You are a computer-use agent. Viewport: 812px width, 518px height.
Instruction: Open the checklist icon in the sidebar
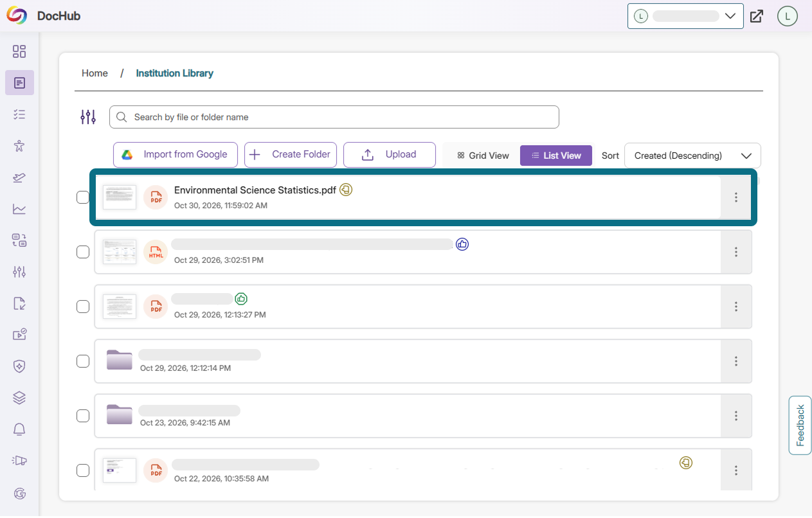(x=19, y=114)
